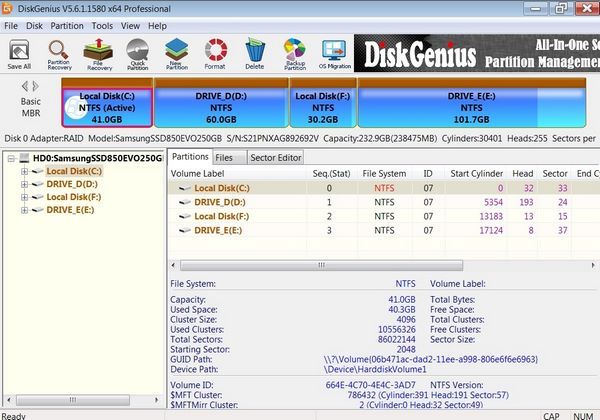Click drive icon beside Local Disk(C:) in tree
Image resolution: width=600 pixels, height=420 pixels.
point(37,171)
